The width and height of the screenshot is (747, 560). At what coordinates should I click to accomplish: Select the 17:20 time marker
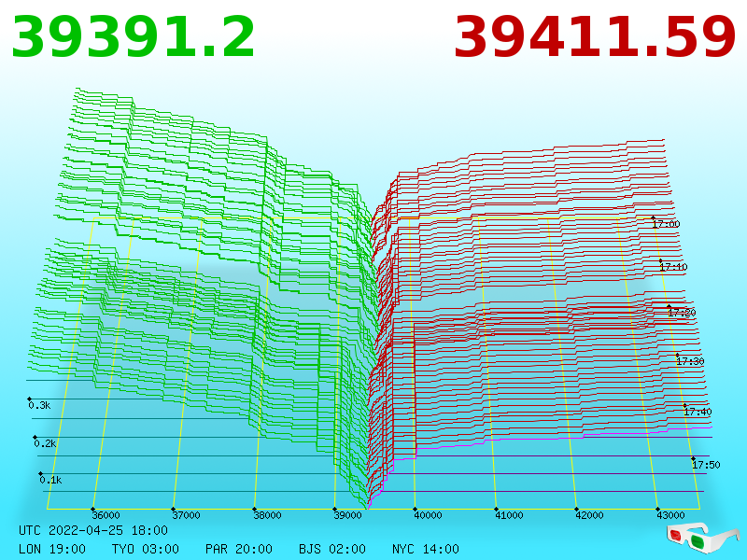(682, 313)
